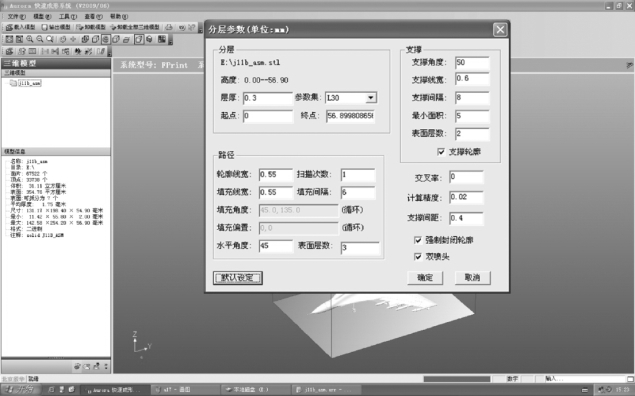Click the flat parallelogram plane view icon
This screenshot has height=396, width=635.
click(x=126, y=40)
